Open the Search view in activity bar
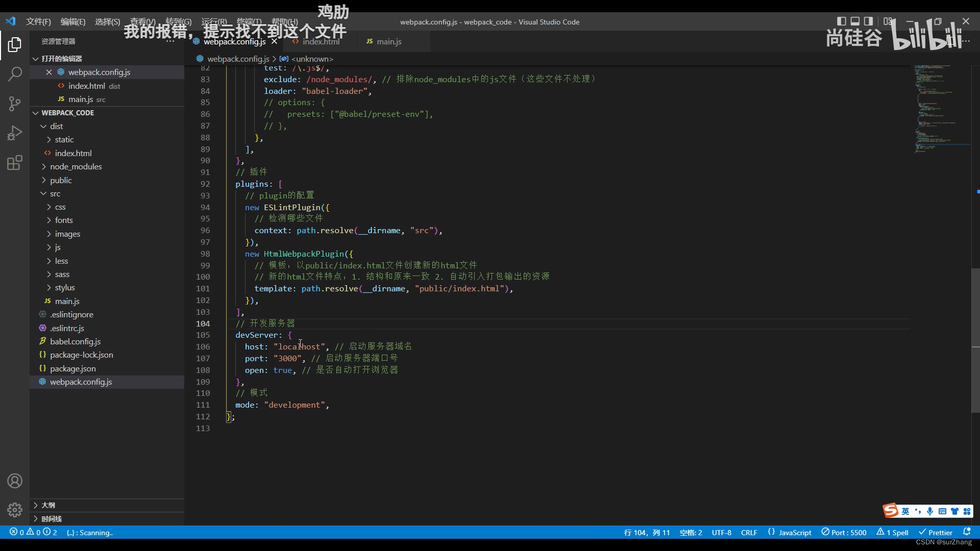Image resolution: width=980 pixels, height=551 pixels. (x=15, y=74)
